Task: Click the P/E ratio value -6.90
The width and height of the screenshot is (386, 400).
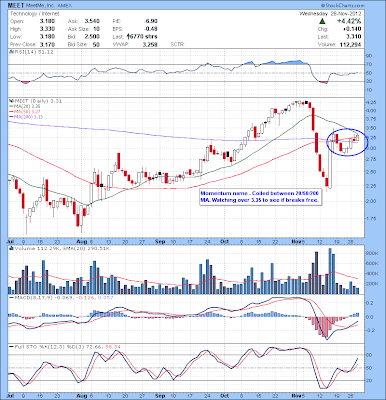Action: point(151,21)
